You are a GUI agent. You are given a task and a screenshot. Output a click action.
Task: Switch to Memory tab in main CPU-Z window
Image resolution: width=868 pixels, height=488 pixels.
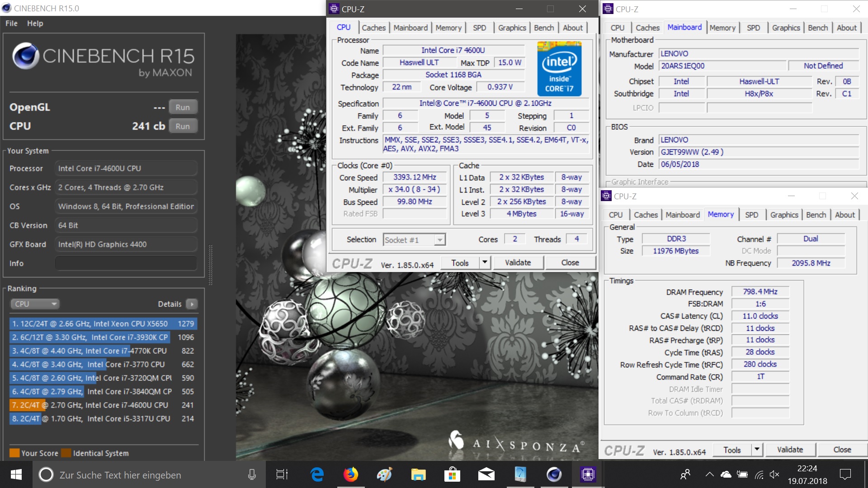(x=448, y=28)
